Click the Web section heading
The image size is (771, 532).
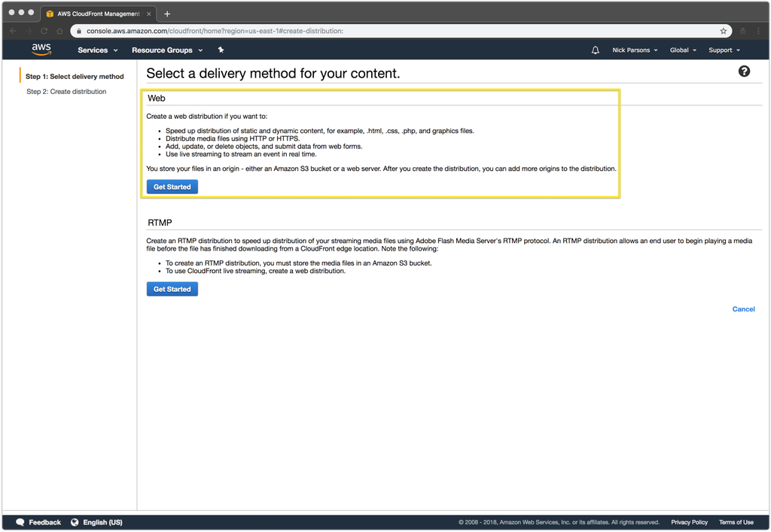click(157, 99)
